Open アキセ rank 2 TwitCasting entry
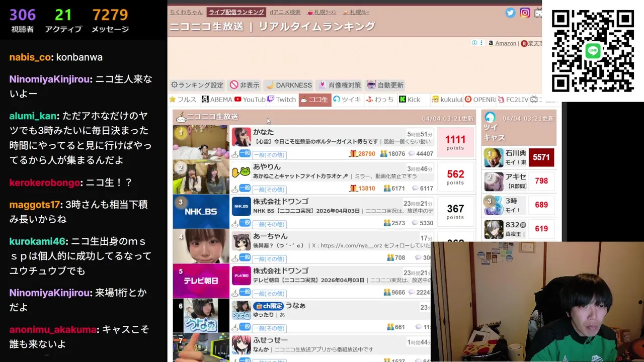 coord(519,181)
